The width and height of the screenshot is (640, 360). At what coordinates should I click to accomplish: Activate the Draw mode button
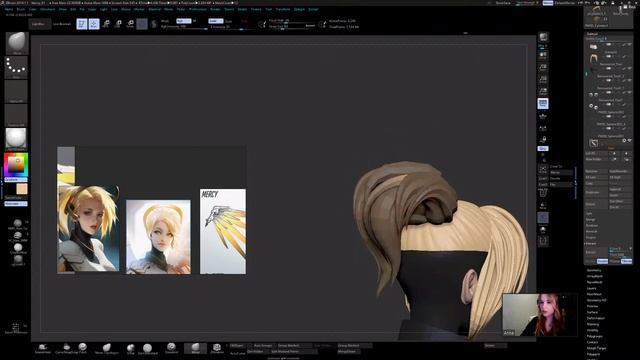point(94,24)
